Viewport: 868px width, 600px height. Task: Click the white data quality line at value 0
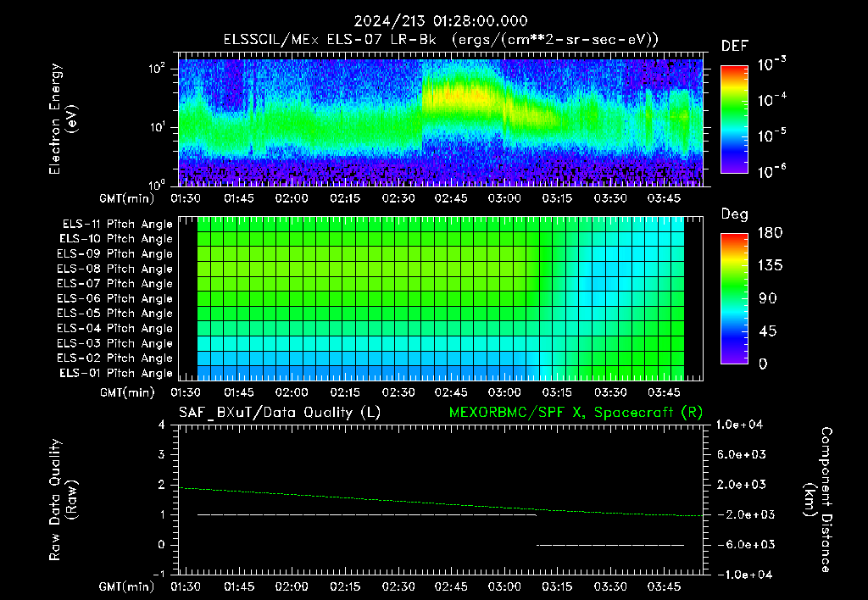point(610,545)
